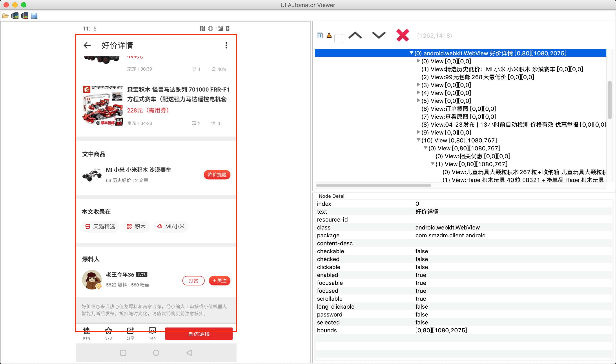
Task: Click the first Device Screenshot toolbar icon
Action: coord(15,16)
